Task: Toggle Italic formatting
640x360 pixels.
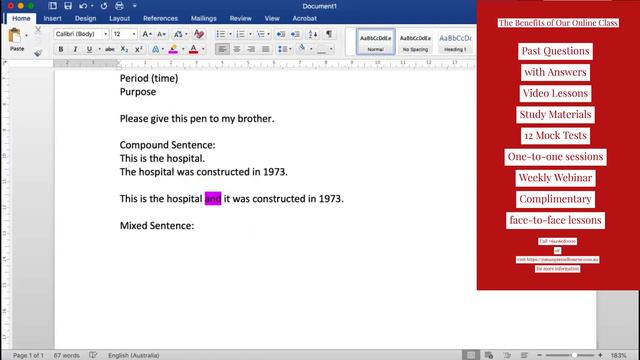Action: click(x=75, y=49)
